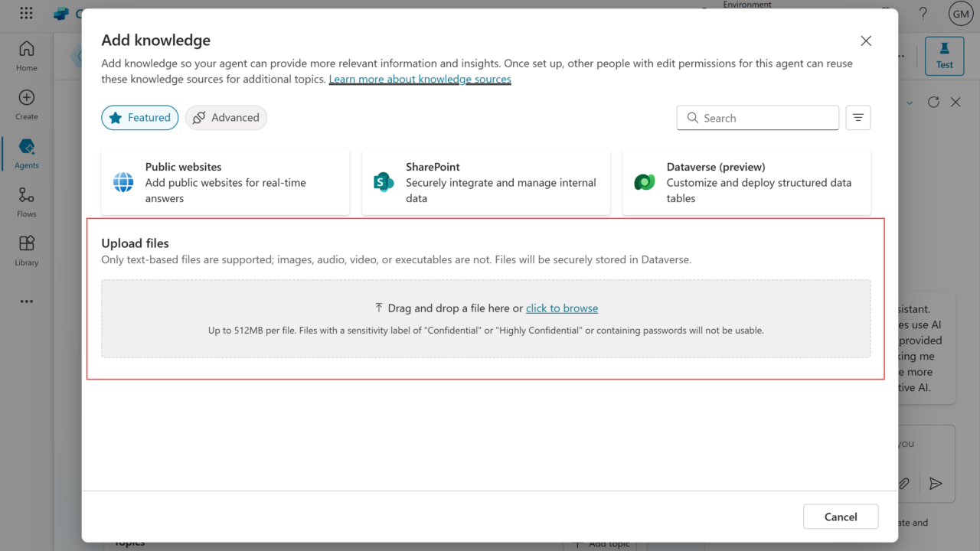
Task: Expand the chevron dropdown beside the refresh icon
Action: (910, 103)
